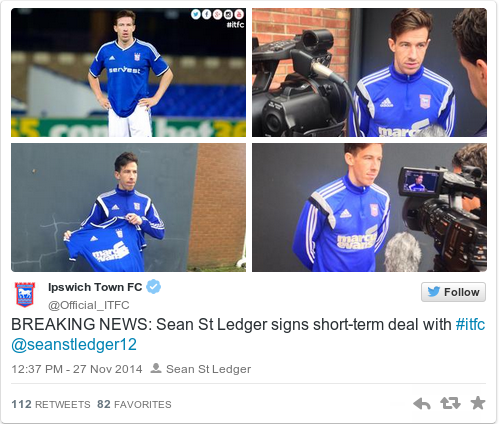Open photo of player holding the shirt
The height and width of the screenshot is (424, 500).
[x=129, y=207]
